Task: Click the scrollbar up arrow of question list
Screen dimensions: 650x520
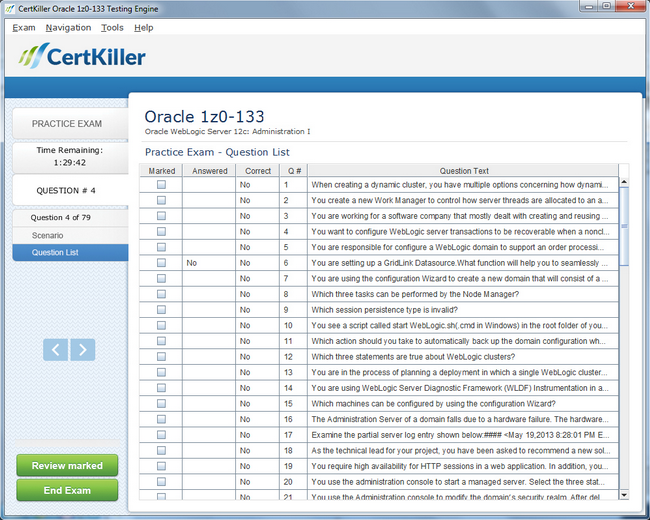Action: click(x=624, y=182)
